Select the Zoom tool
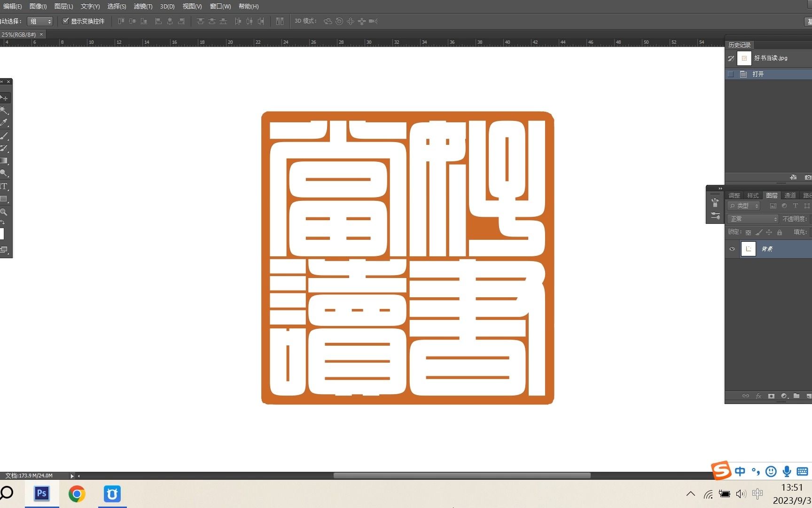Screen dimensions: 812x508 (4, 212)
